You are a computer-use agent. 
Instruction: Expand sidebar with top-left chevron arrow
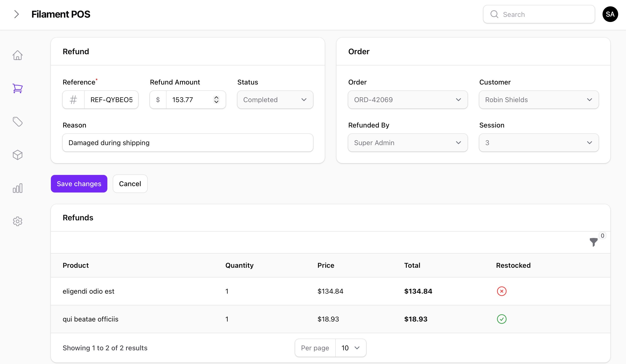click(16, 14)
